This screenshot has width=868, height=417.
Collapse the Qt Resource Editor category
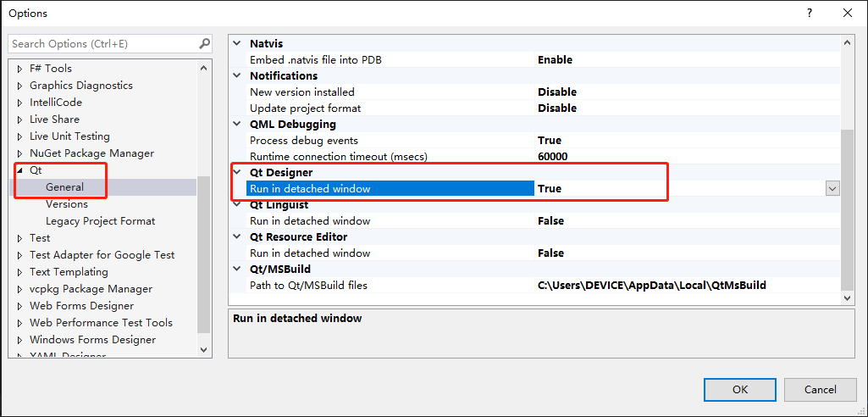[x=237, y=237]
